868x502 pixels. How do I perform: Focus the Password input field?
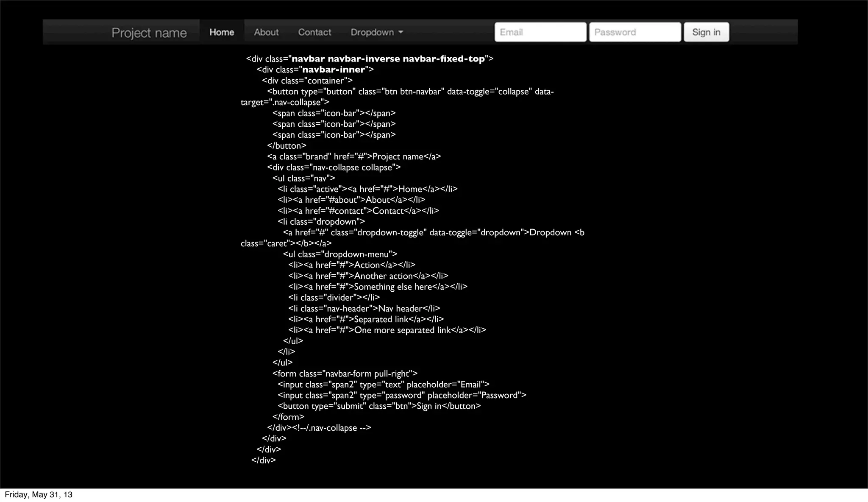tap(635, 32)
